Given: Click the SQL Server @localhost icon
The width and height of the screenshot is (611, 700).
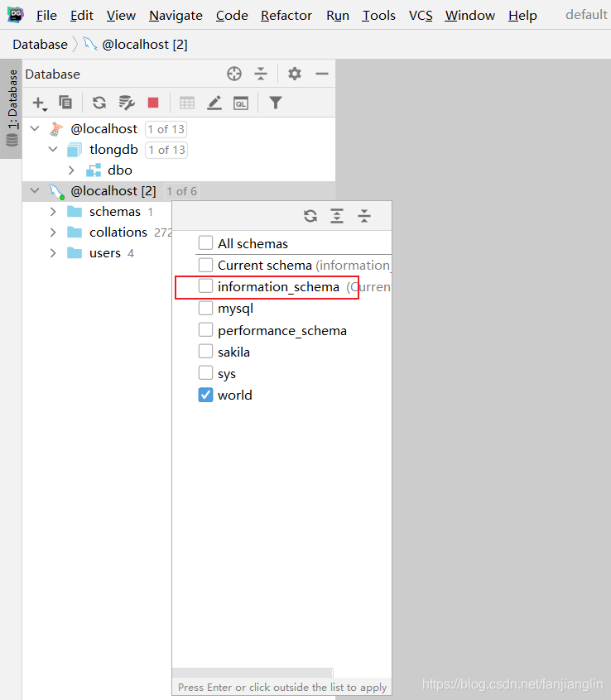Looking at the screenshot, I should click(55, 129).
